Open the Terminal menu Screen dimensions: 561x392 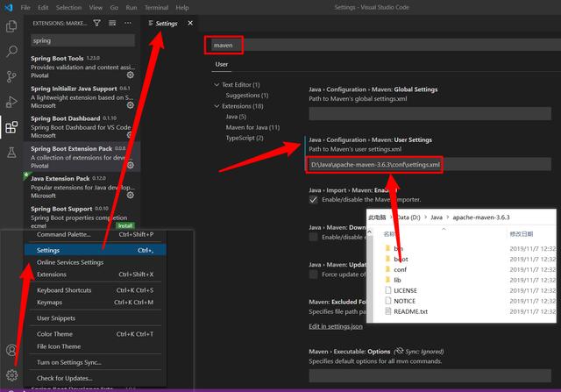click(x=156, y=8)
